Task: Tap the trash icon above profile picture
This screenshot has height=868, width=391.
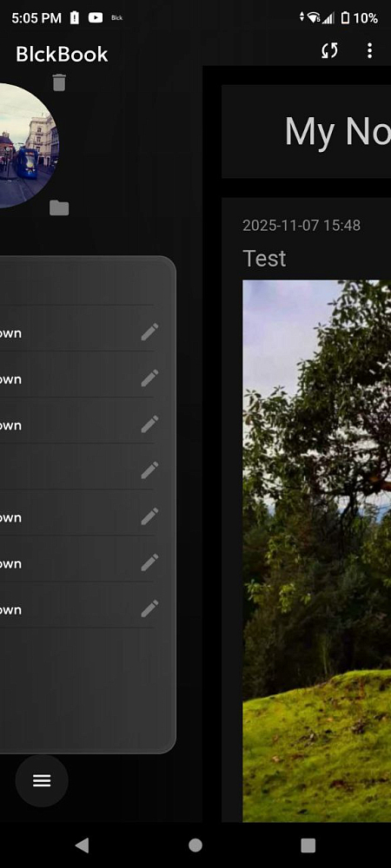Action: point(59,82)
